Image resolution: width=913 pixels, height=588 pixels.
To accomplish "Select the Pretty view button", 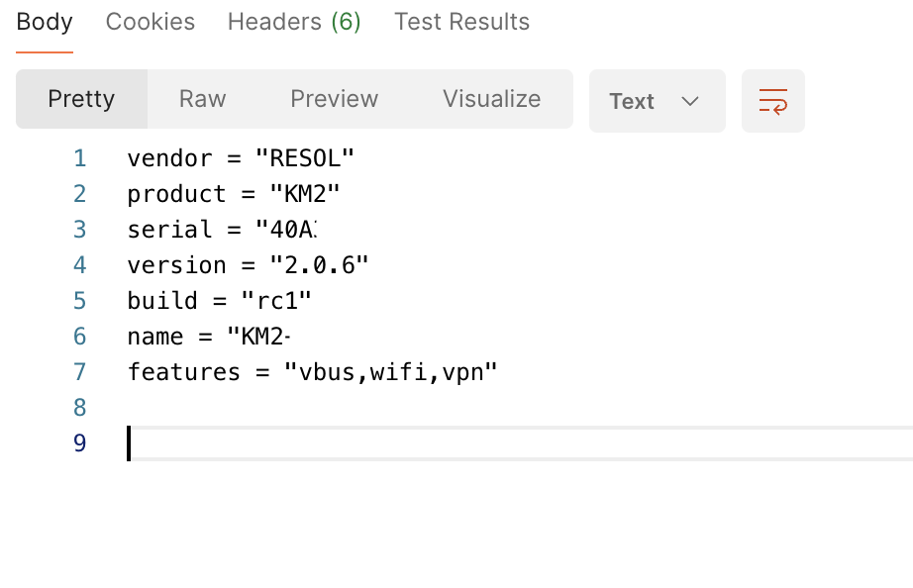I will (81, 99).
